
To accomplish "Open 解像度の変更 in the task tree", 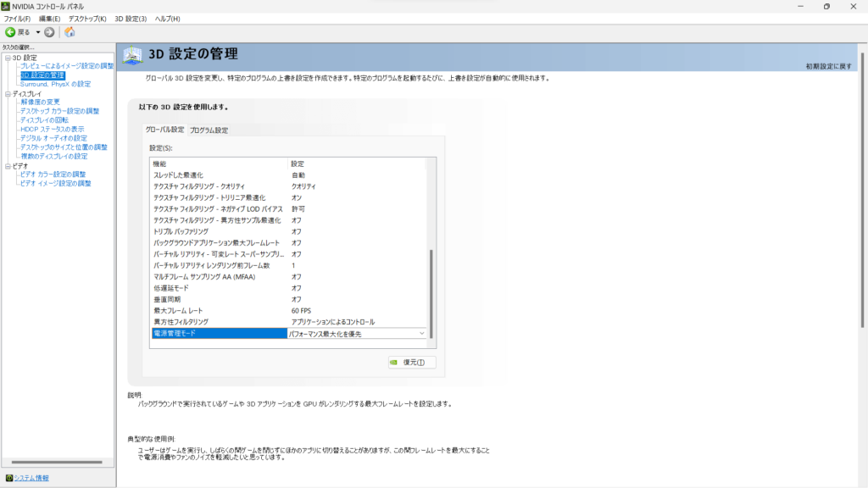I will pos(40,102).
